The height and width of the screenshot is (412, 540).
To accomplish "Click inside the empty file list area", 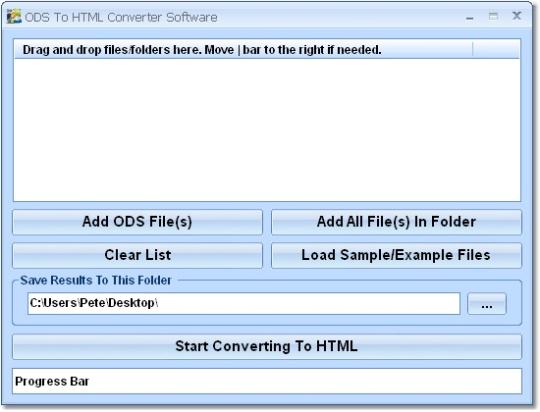I will tap(267, 130).
